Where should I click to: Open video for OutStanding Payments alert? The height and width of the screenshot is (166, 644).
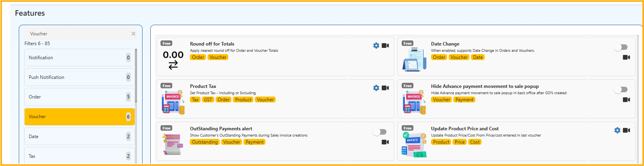(385, 142)
